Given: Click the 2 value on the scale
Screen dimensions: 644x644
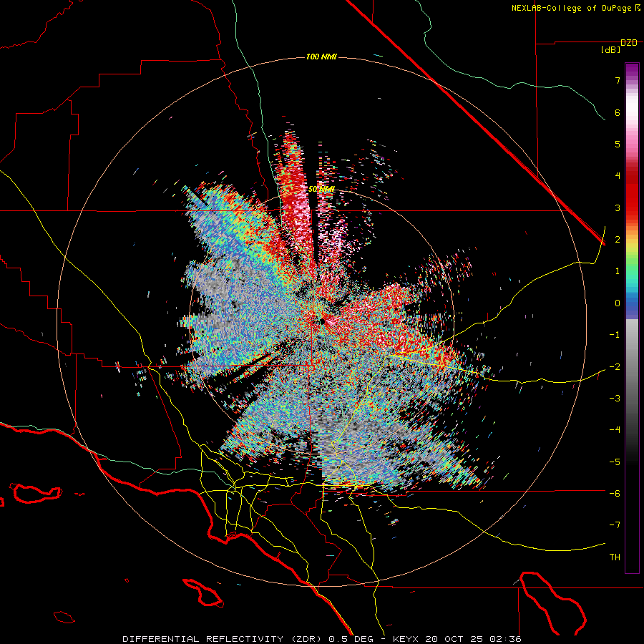Looking at the screenshot, I should click(x=618, y=240).
